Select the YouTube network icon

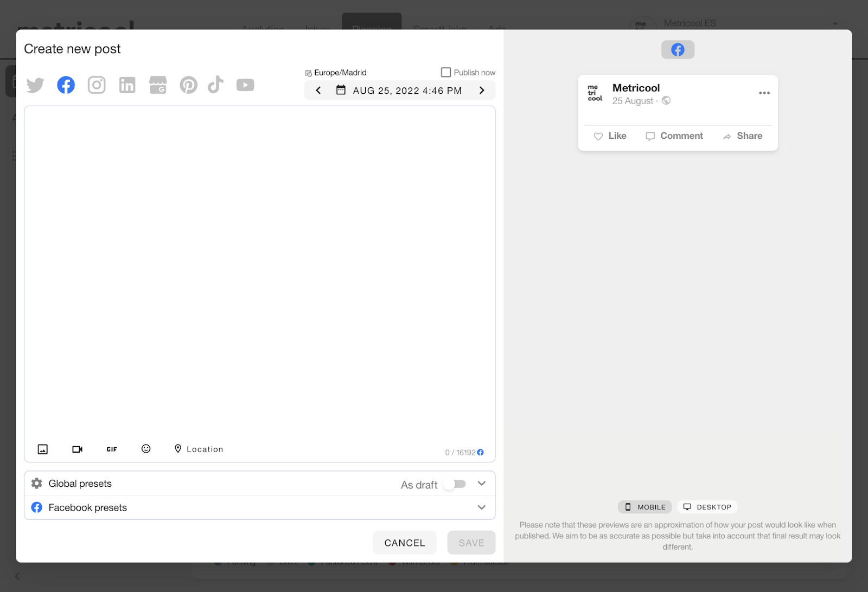tap(245, 85)
